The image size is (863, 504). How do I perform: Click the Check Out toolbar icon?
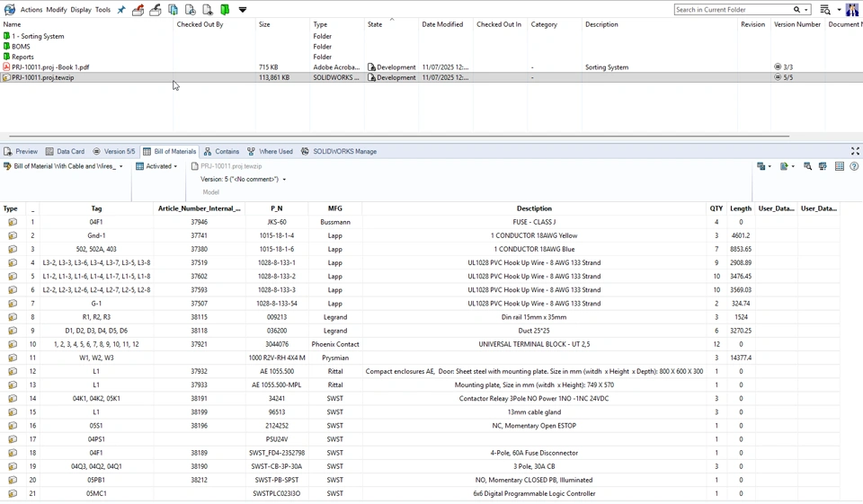(138, 10)
